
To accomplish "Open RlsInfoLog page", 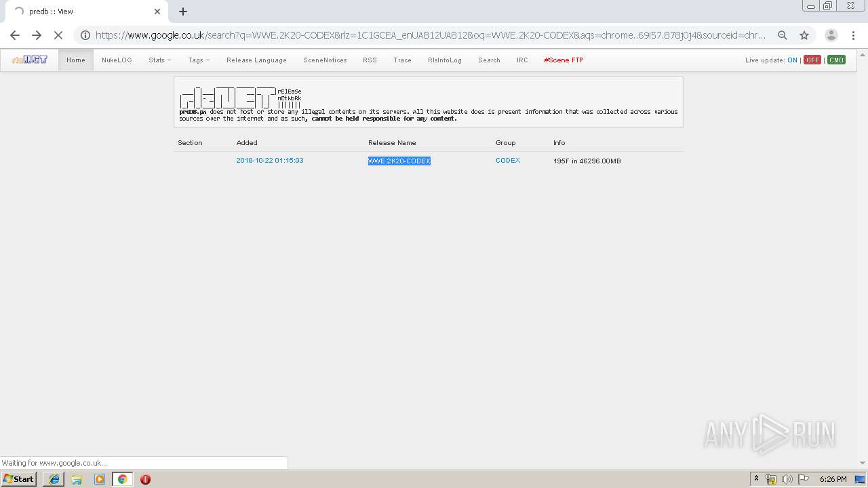I will pyautogui.click(x=445, y=60).
